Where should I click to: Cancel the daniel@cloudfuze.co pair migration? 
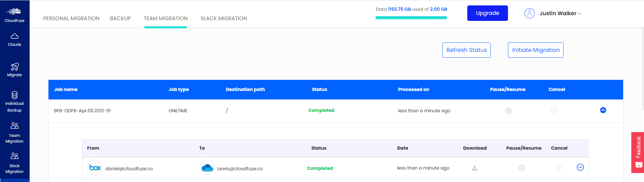pos(558,168)
